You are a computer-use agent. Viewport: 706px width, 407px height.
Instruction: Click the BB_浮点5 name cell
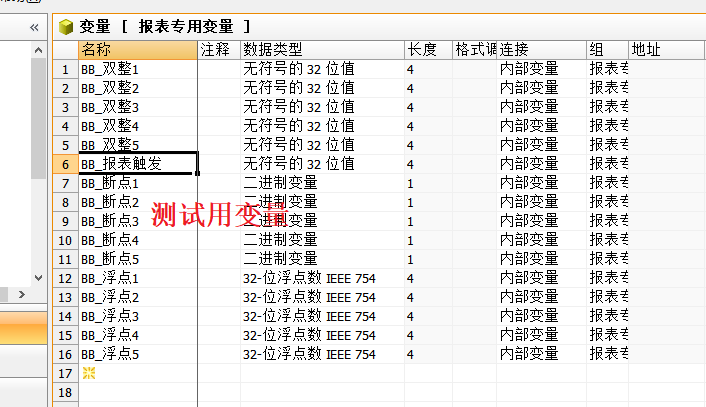pyautogui.click(x=137, y=354)
